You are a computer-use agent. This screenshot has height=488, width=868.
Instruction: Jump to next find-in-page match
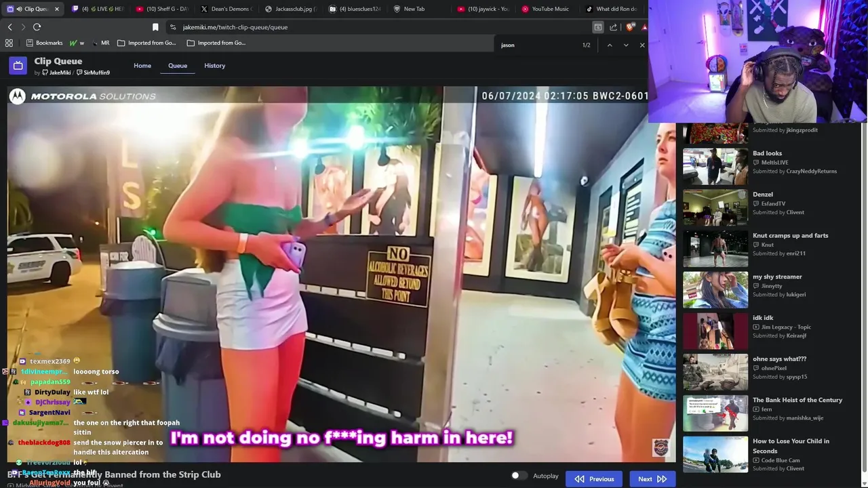click(x=626, y=45)
